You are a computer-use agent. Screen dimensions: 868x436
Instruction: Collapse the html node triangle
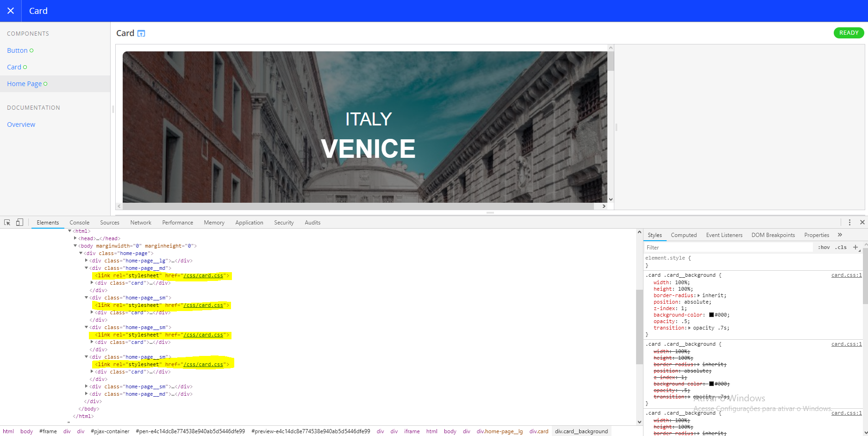click(70, 231)
